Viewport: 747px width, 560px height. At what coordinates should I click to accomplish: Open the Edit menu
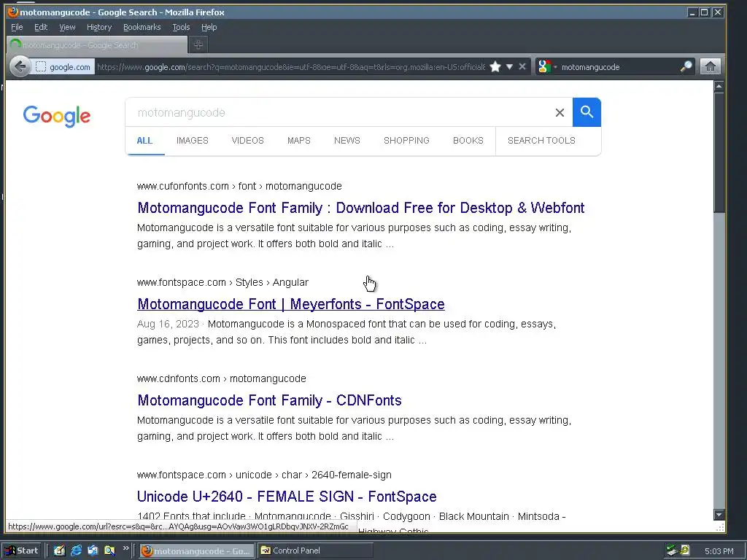41,27
